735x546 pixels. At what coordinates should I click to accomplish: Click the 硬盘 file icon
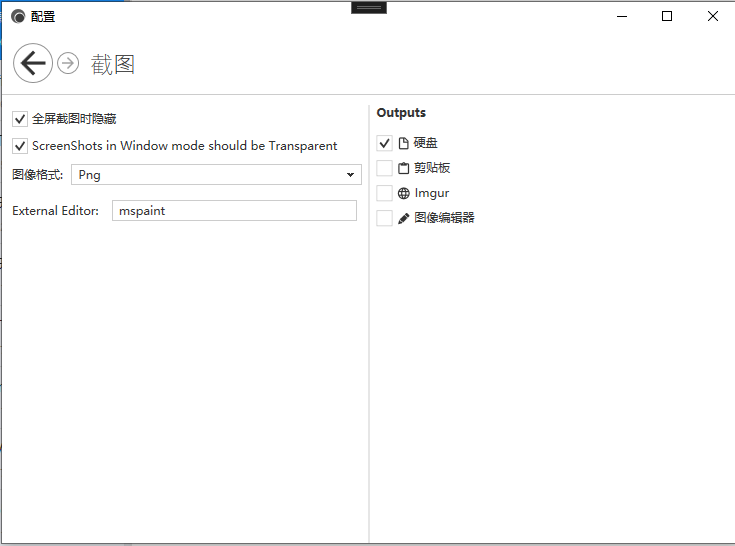403,143
